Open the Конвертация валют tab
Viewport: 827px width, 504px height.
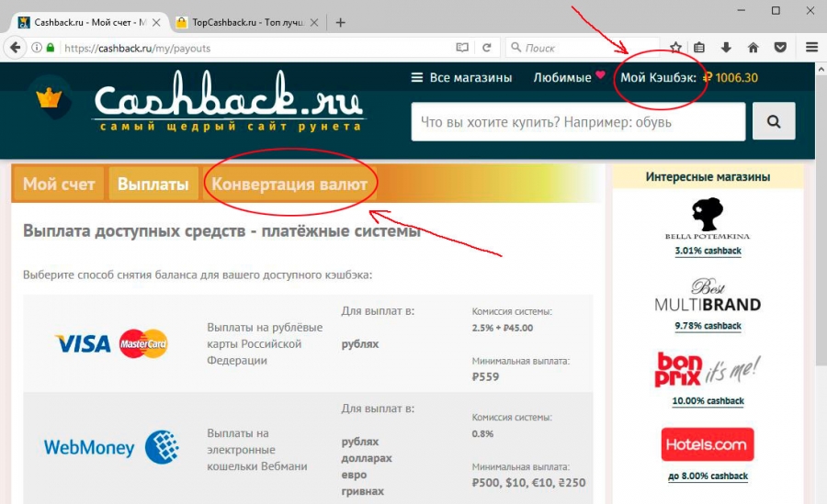tap(289, 184)
